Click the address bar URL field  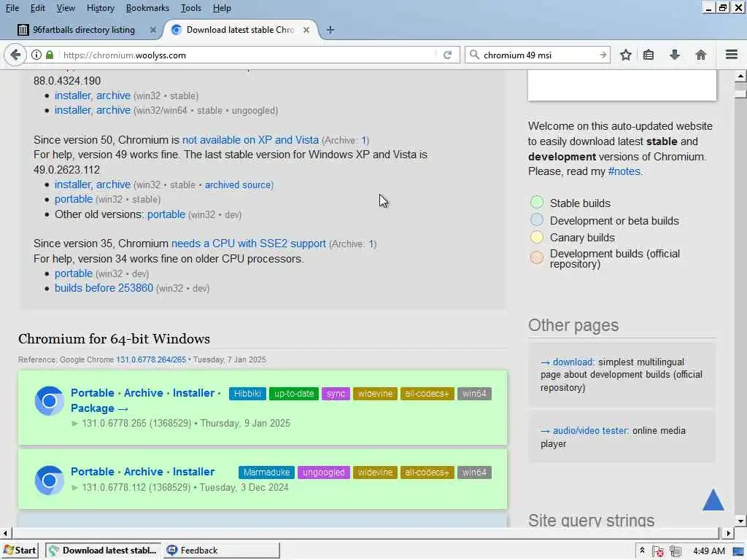248,55
